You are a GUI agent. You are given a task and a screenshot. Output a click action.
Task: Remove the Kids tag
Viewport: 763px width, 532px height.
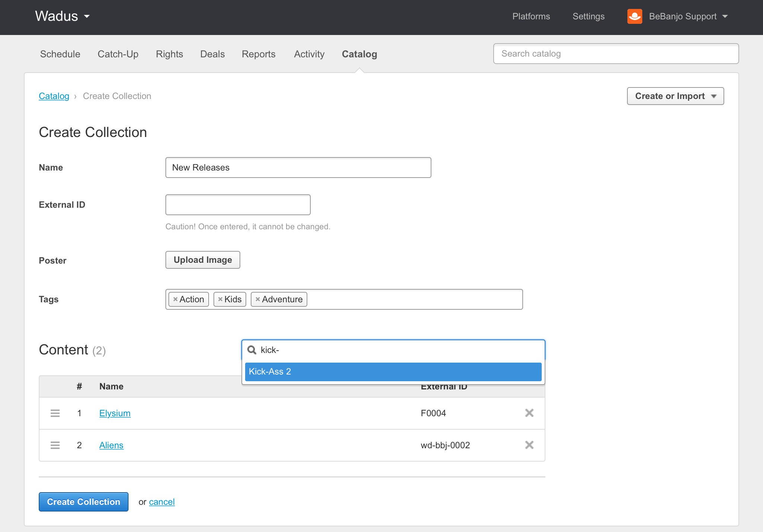click(220, 299)
